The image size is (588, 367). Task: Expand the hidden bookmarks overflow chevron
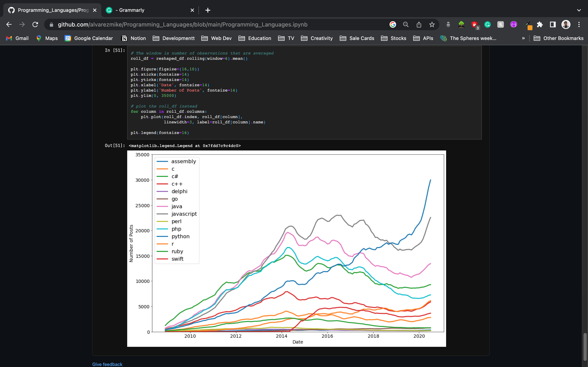coord(523,38)
